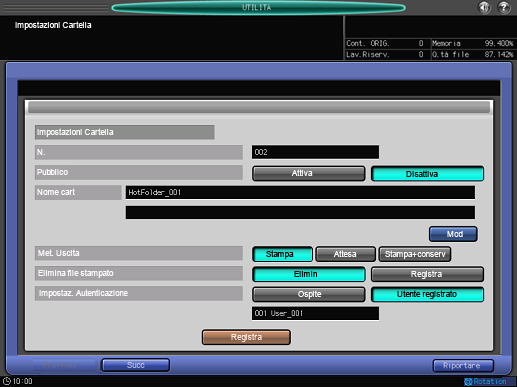Click the Lav.Riserv. counter
The image size is (517, 387).
tap(385, 54)
